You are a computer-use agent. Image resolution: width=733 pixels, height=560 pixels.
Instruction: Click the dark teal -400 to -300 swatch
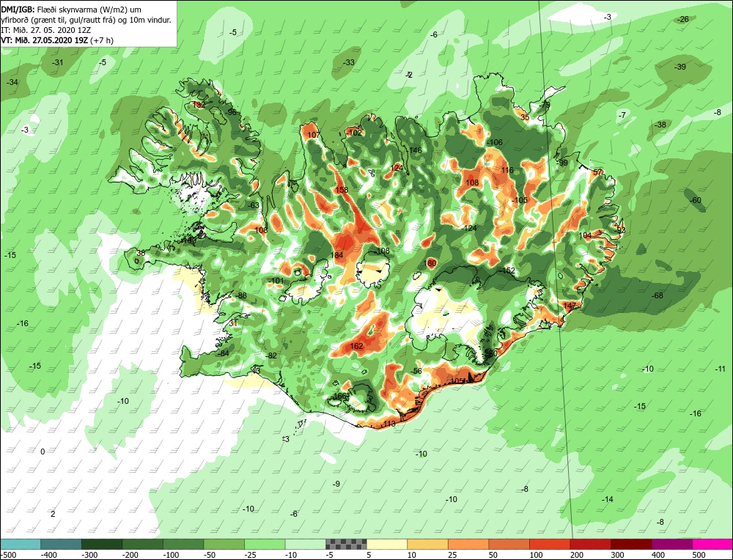point(62,544)
